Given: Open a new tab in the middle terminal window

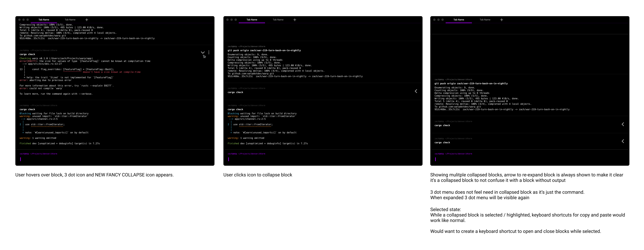Looking at the screenshot, I should coord(295,19).
